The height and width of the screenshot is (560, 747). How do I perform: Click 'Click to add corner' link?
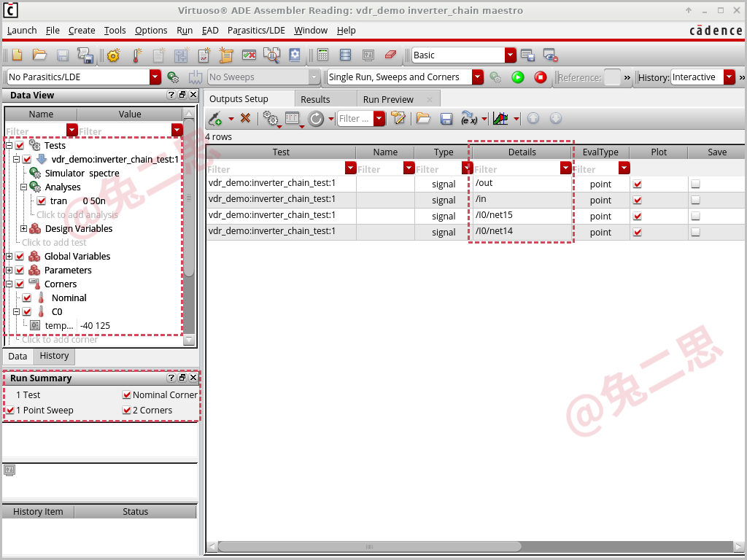tap(60, 340)
